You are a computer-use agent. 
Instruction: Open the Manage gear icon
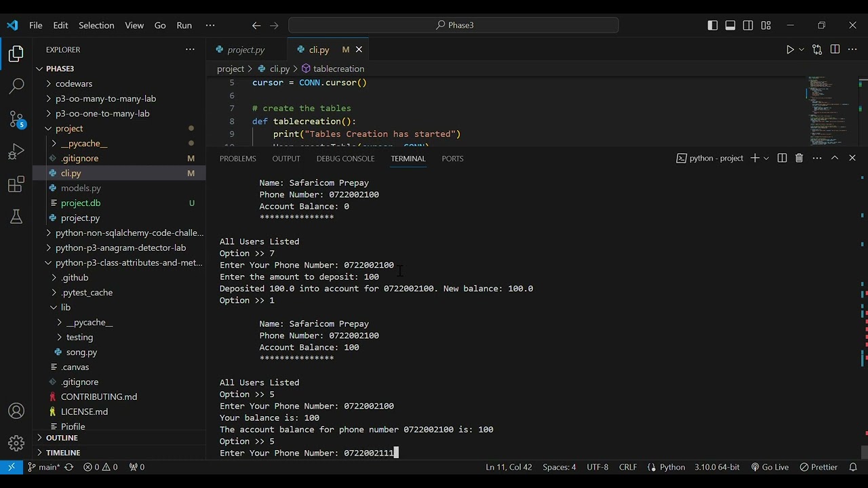click(16, 443)
